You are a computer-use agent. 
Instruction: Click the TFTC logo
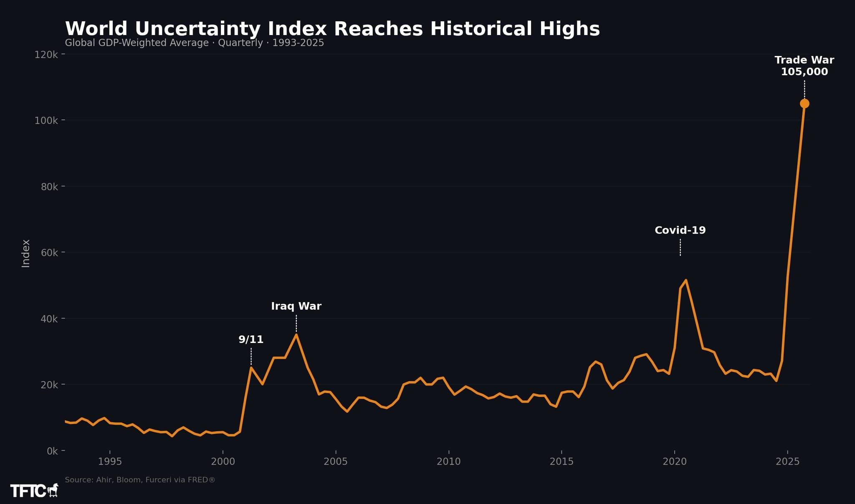(x=28, y=491)
